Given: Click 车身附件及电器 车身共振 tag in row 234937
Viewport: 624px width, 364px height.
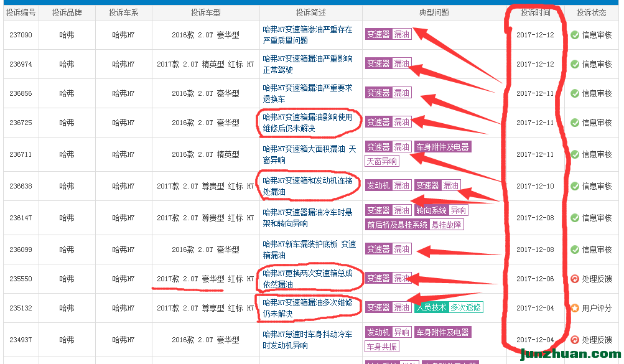Looking at the screenshot, I should 418,339.
